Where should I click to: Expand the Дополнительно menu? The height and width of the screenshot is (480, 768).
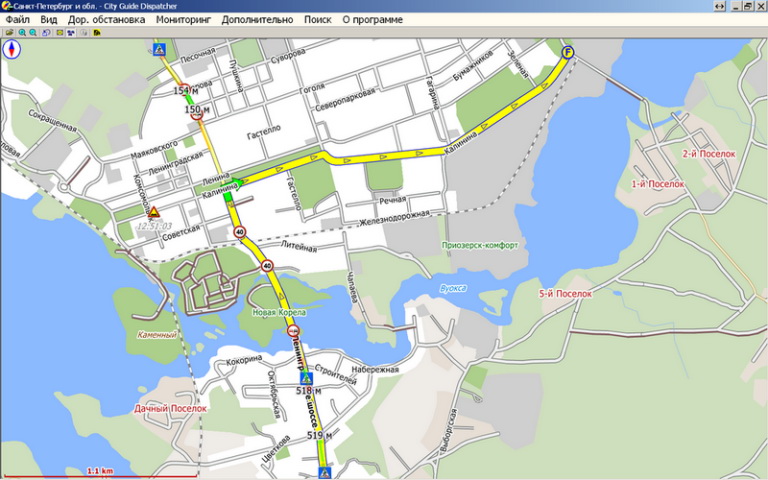[x=258, y=19]
